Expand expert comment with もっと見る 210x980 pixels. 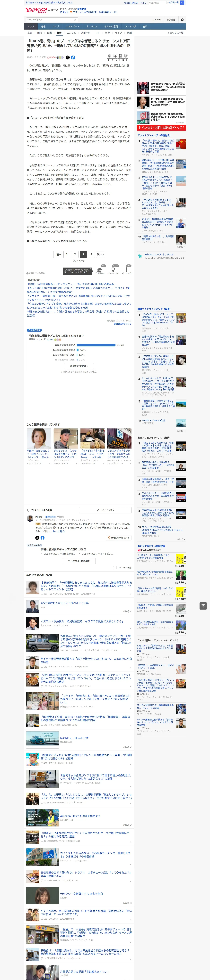pyautogui.click(x=59, y=531)
